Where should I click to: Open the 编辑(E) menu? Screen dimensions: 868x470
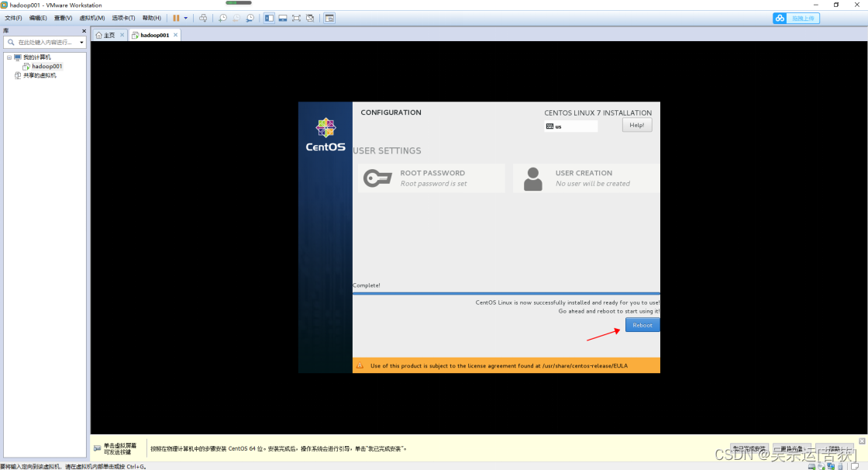point(38,19)
